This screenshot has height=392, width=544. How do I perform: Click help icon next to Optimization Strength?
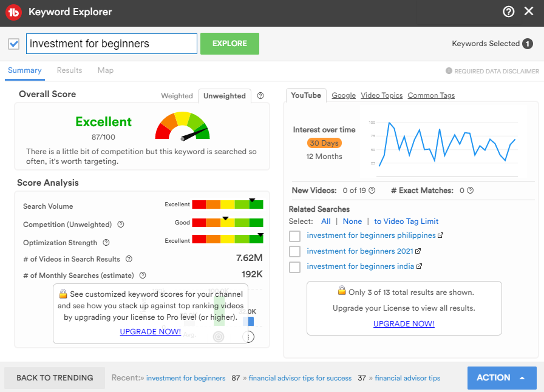106,243
